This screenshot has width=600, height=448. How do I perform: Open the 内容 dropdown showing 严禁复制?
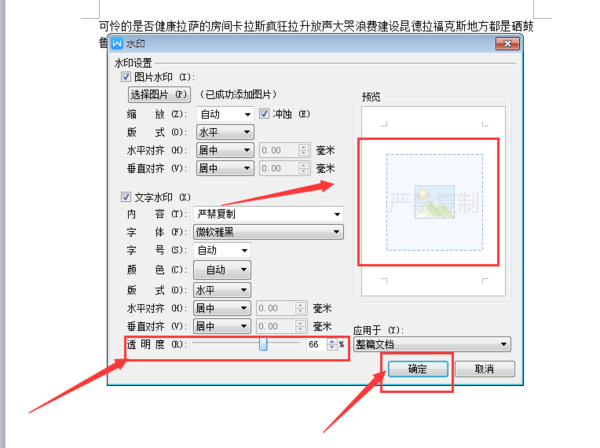tap(269, 214)
